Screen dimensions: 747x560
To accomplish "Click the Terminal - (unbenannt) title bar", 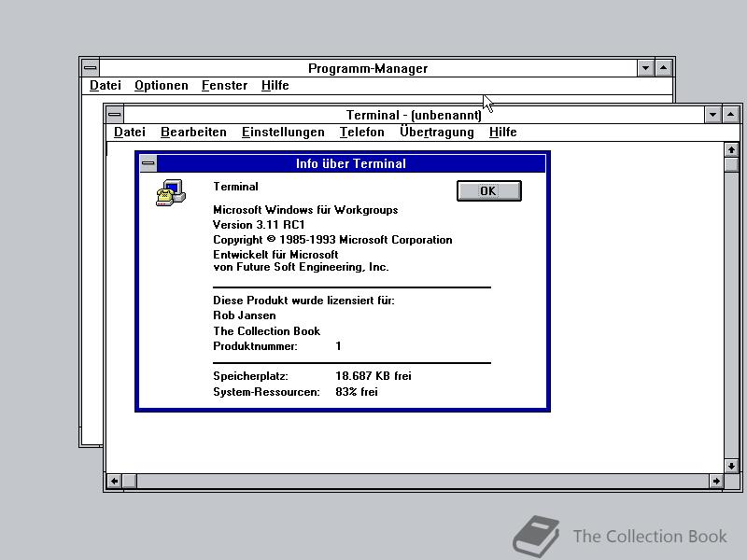I will click(x=414, y=115).
